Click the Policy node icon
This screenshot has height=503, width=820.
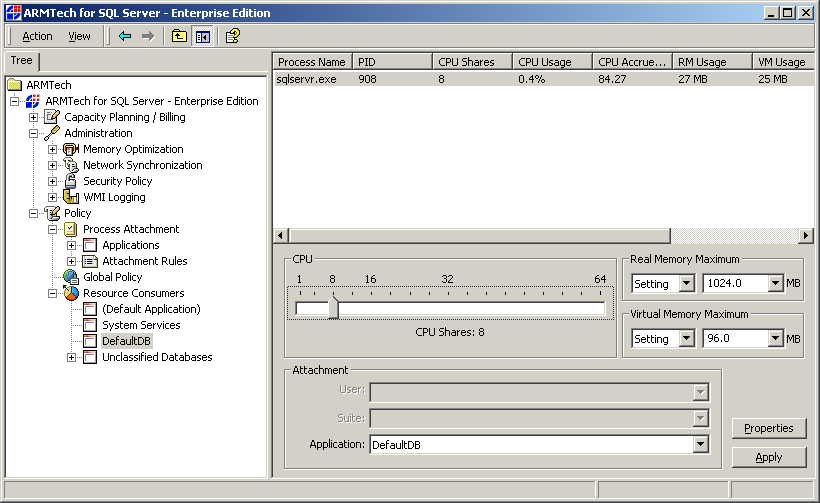coord(52,213)
